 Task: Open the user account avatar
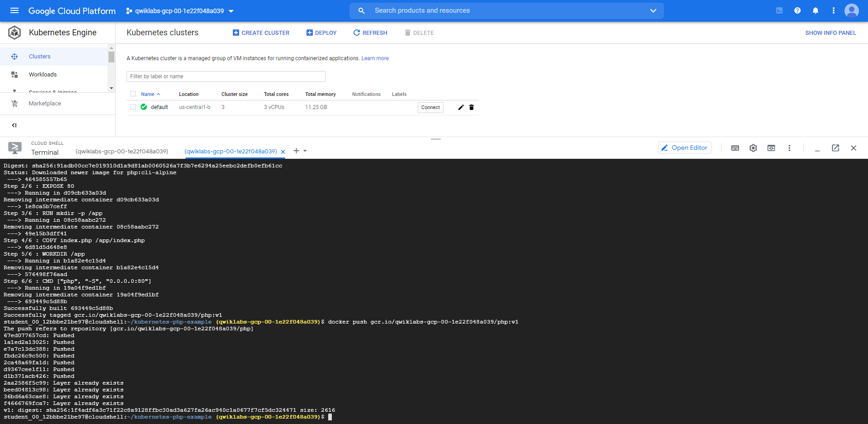point(852,10)
